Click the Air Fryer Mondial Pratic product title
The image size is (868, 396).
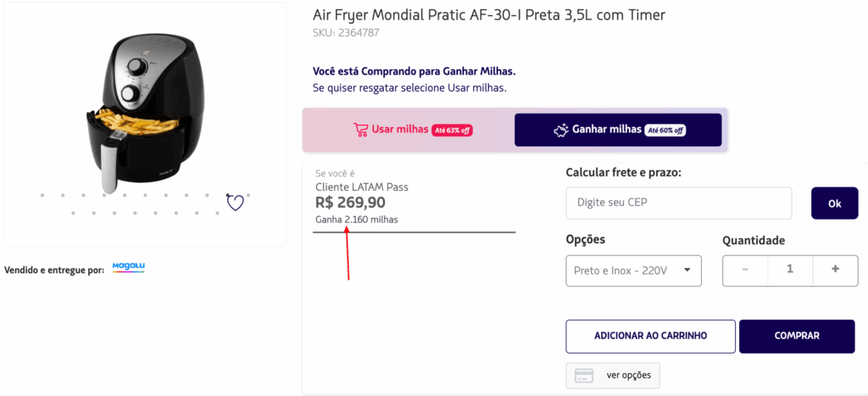(x=489, y=15)
